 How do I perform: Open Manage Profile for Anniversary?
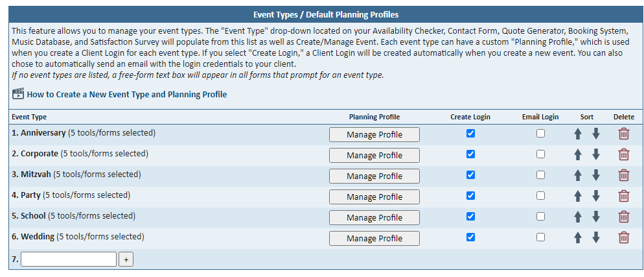374,134
